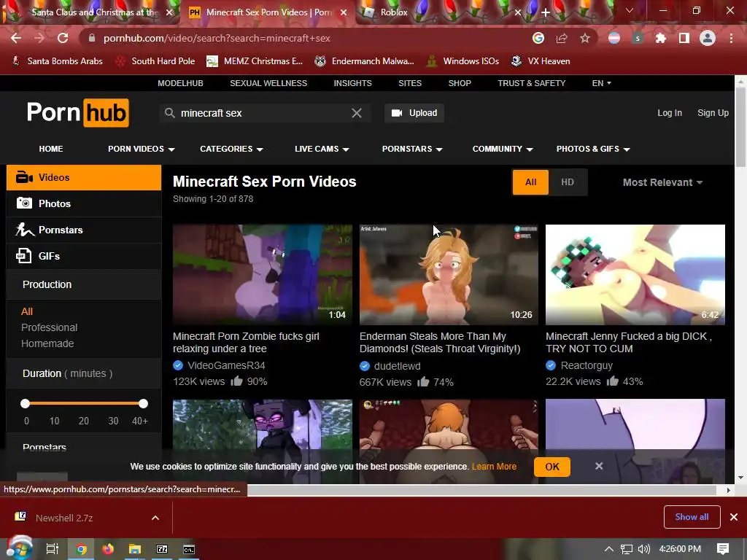Open the SHOP top link
Image resolution: width=747 pixels, height=560 pixels.
(x=460, y=83)
